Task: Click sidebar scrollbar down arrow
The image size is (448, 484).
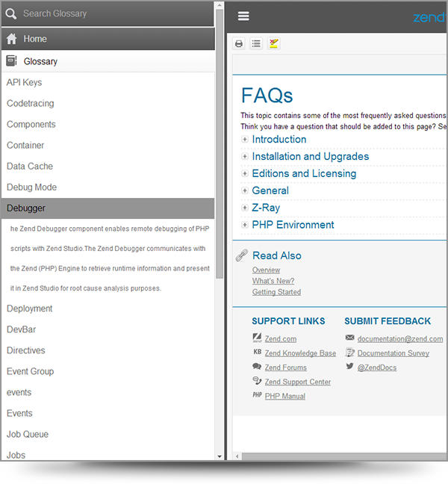Action: point(220,456)
